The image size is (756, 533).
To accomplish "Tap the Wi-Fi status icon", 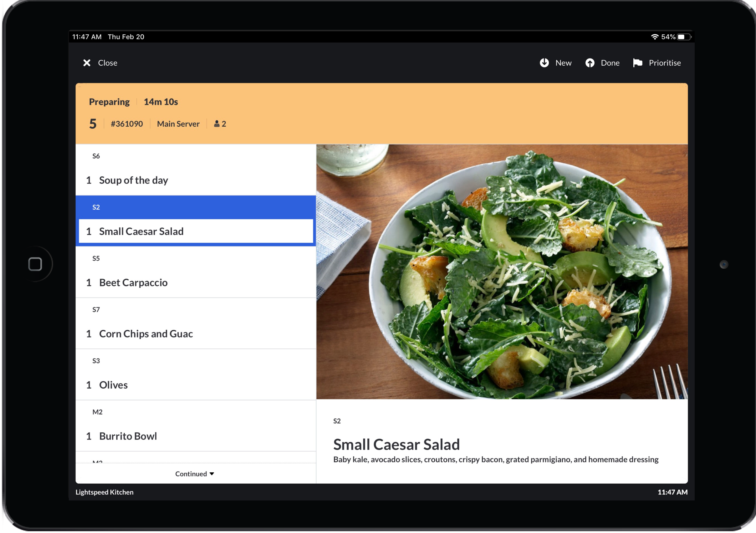I will (655, 37).
